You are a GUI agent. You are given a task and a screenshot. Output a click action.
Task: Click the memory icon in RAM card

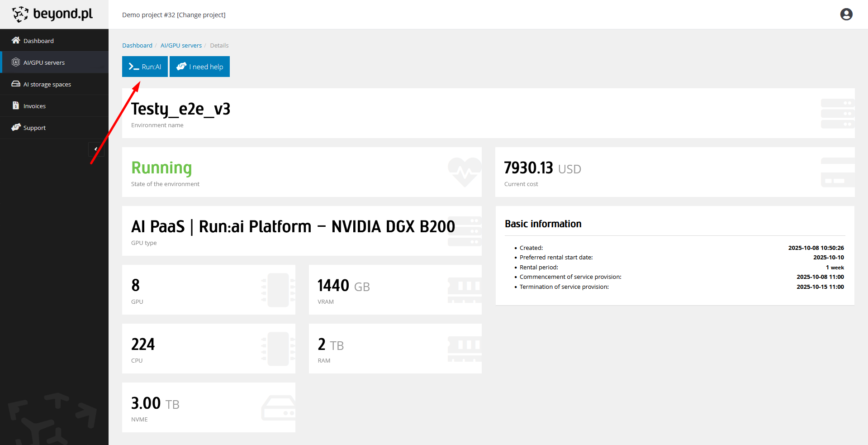(465, 349)
